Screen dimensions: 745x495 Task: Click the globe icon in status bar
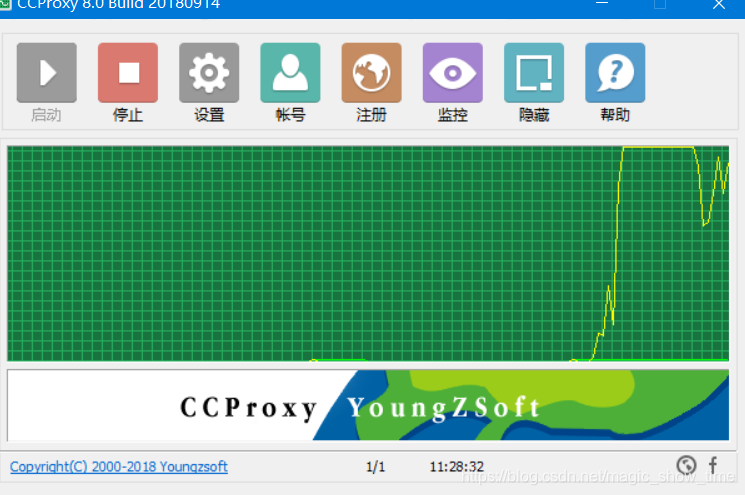pyautogui.click(x=687, y=465)
